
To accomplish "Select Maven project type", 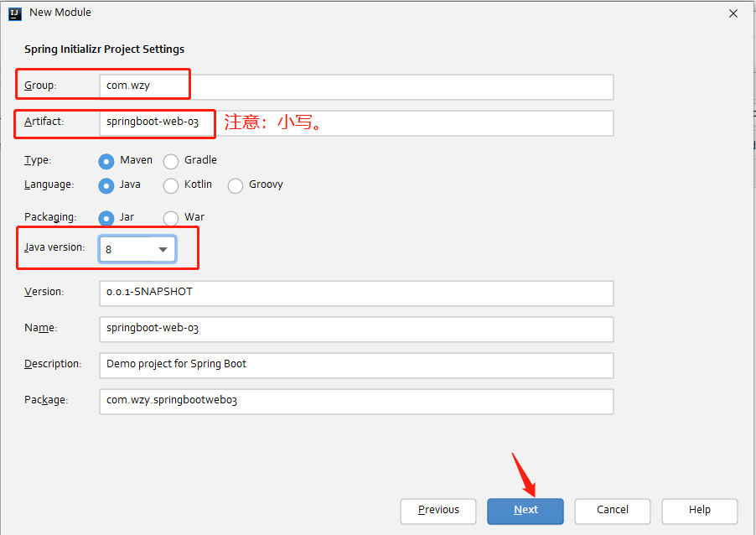I will [106, 161].
